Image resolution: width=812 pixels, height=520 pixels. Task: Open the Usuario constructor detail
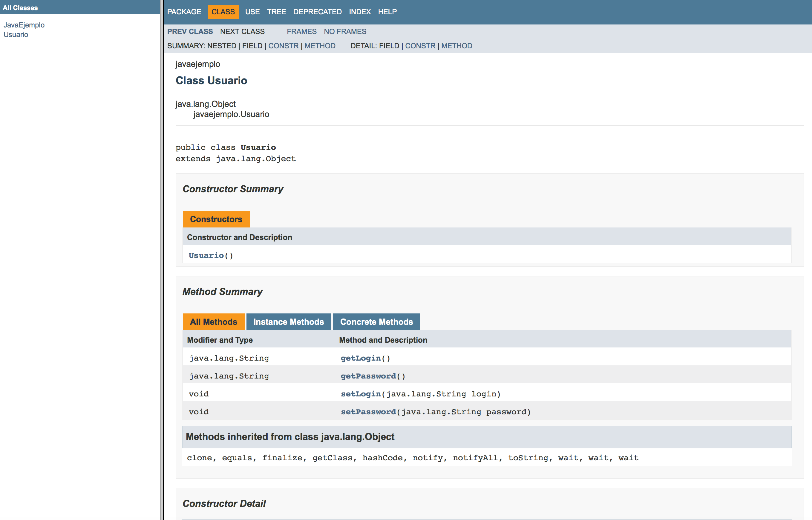(206, 255)
